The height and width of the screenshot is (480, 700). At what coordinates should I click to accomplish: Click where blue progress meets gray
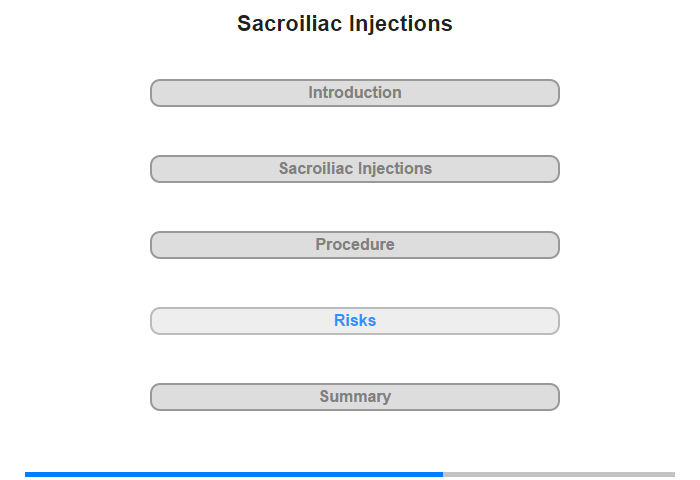443,474
